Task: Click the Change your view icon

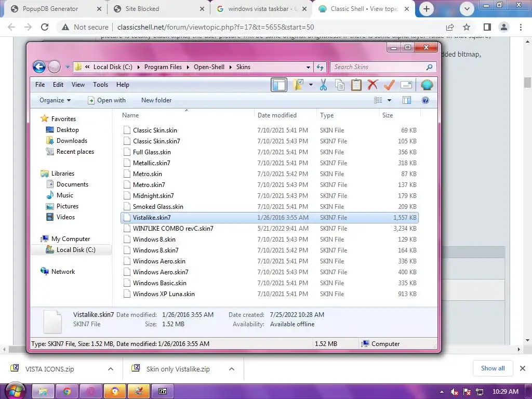Action: coord(378,100)
